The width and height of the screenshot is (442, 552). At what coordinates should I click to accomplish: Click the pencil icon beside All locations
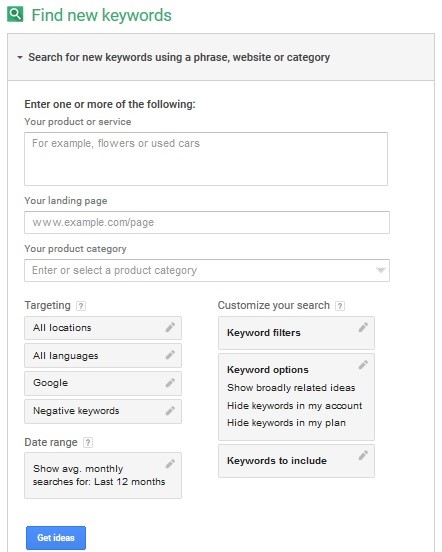coord(170,327)
